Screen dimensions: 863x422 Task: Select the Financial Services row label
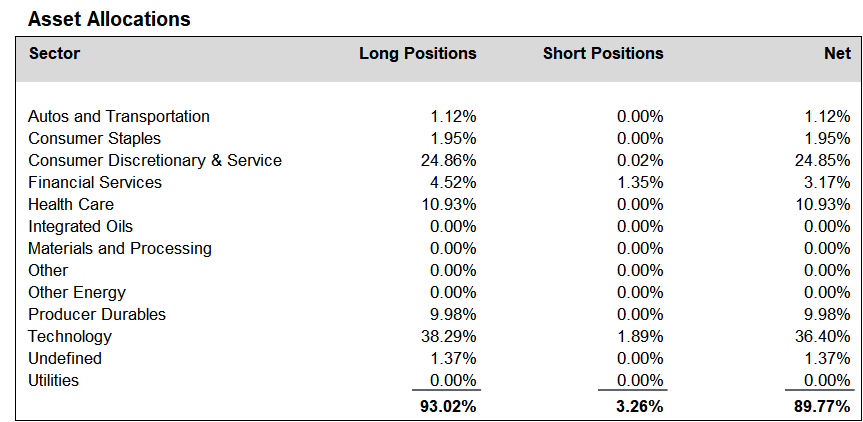95,183
